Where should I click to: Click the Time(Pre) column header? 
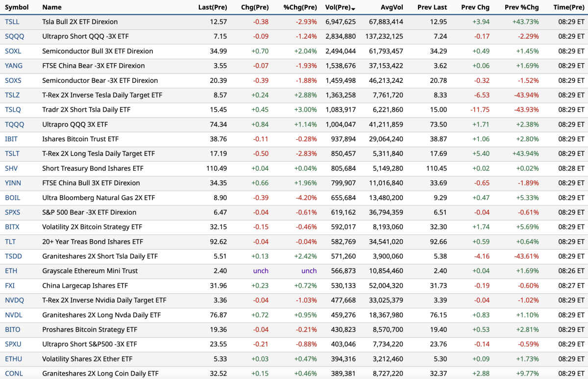click(x=568, y=7)
